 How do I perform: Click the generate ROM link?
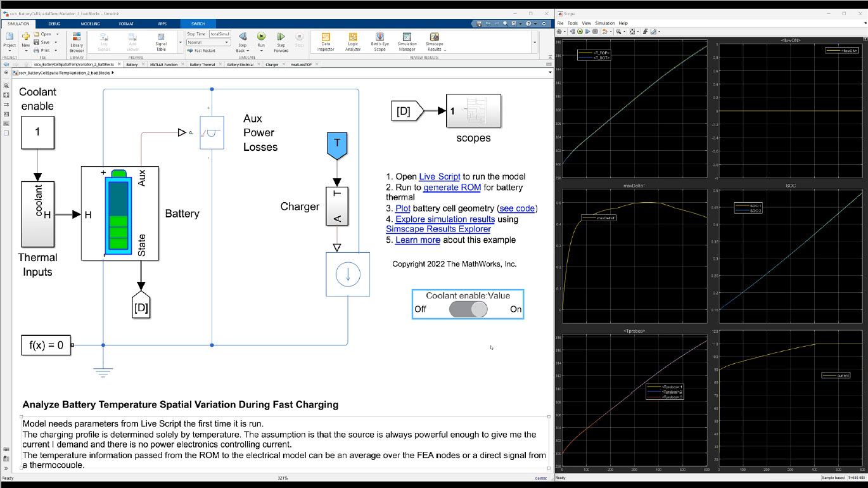[x=453, y=188]
